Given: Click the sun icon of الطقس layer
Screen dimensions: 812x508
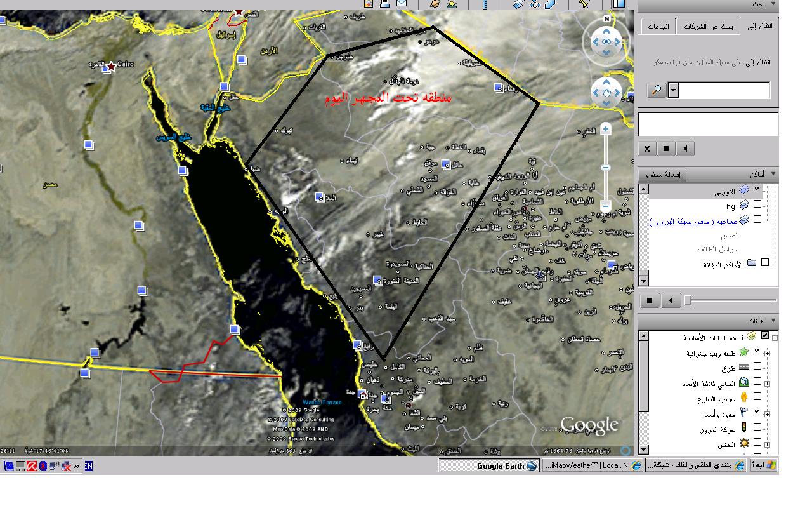Looking at the screenshot, I should coord(744,444).
